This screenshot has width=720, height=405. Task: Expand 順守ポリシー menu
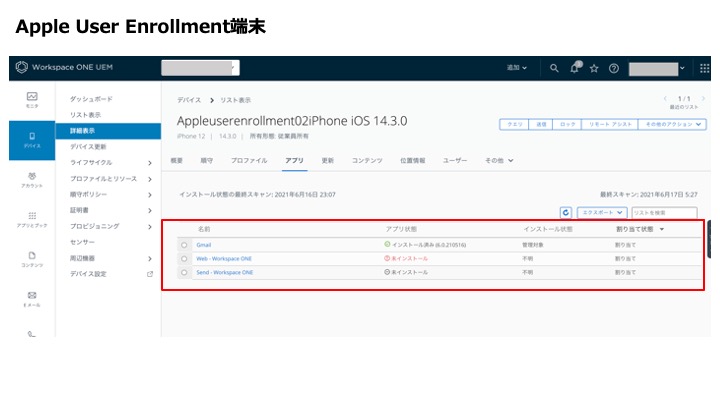pyautogui.click(x=150, y=195)
